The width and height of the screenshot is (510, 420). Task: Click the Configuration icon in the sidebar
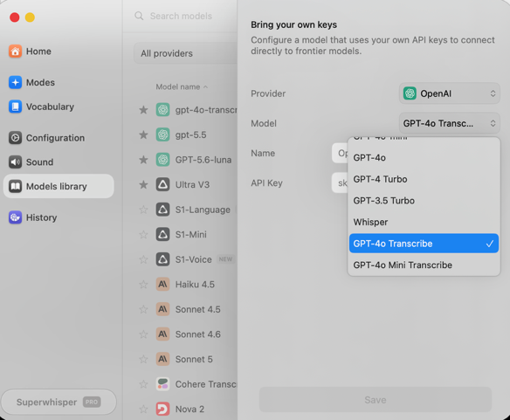(x=16, y=138)
